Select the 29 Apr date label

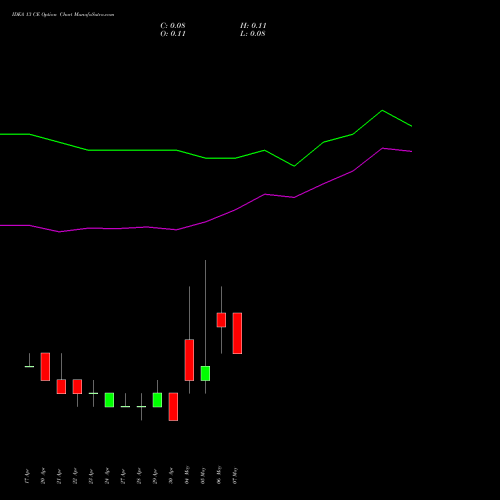pos(155,476)
